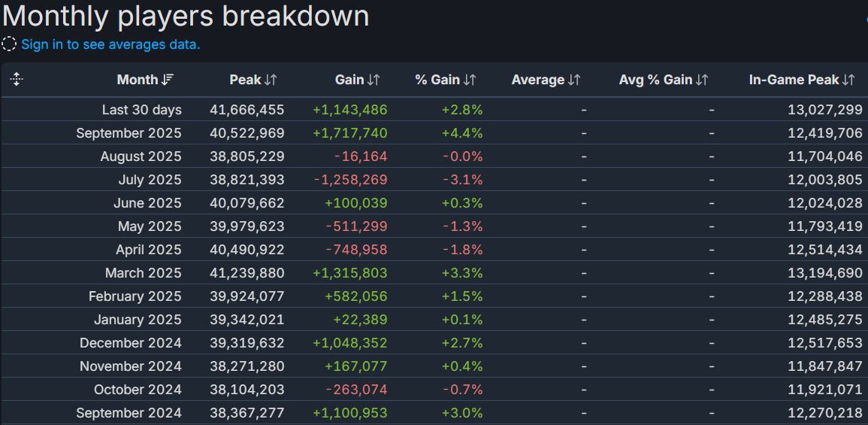Click the Month column sort icon
Screen dimensions: 868x425
click(168, 80)
